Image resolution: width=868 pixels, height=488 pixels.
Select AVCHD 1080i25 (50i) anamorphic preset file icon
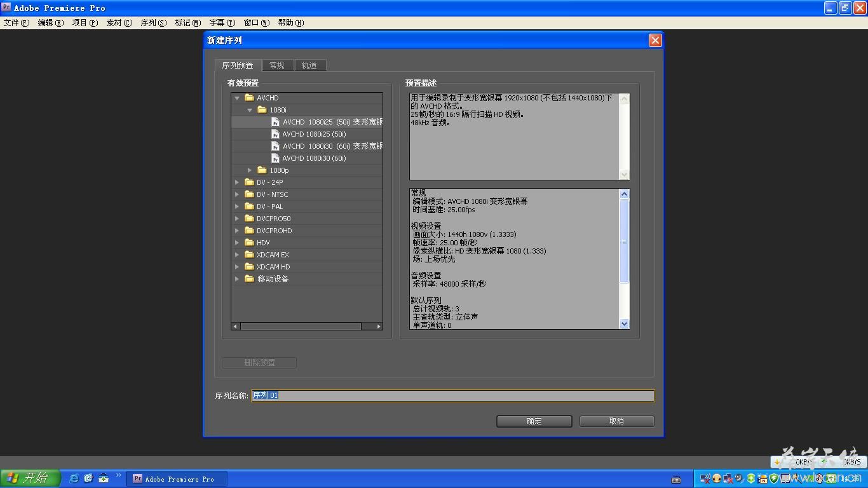(275, 122)
